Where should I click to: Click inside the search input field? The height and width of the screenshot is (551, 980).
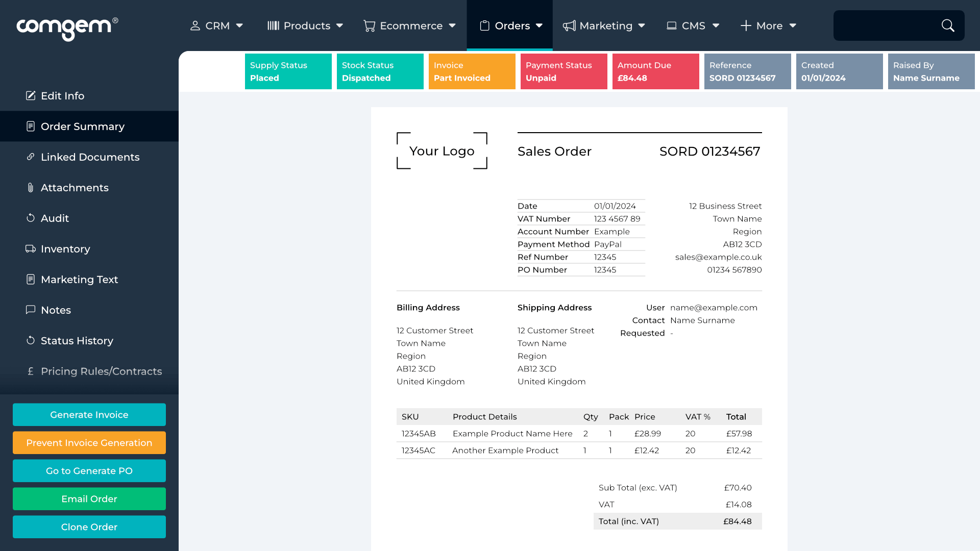888,26
